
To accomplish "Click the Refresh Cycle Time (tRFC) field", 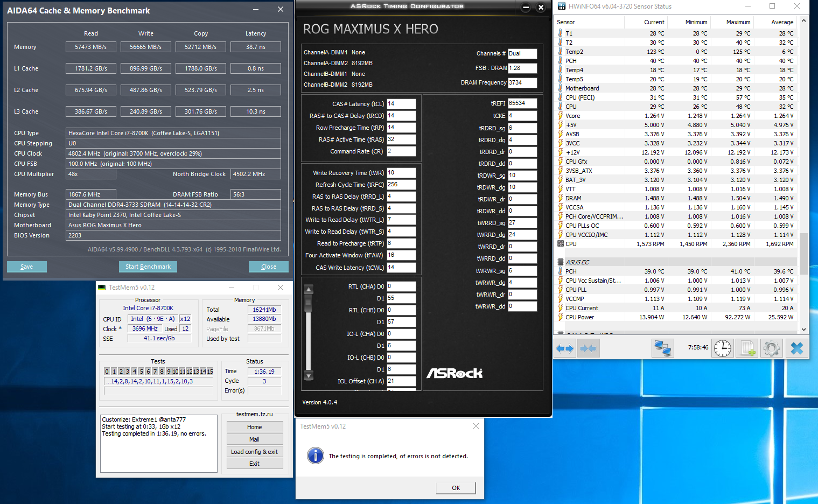I will click(x=401, y=185).
